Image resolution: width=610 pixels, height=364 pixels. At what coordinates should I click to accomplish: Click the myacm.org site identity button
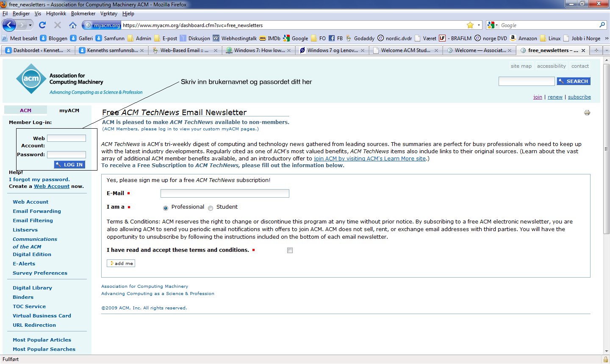[x=102, y=25]
